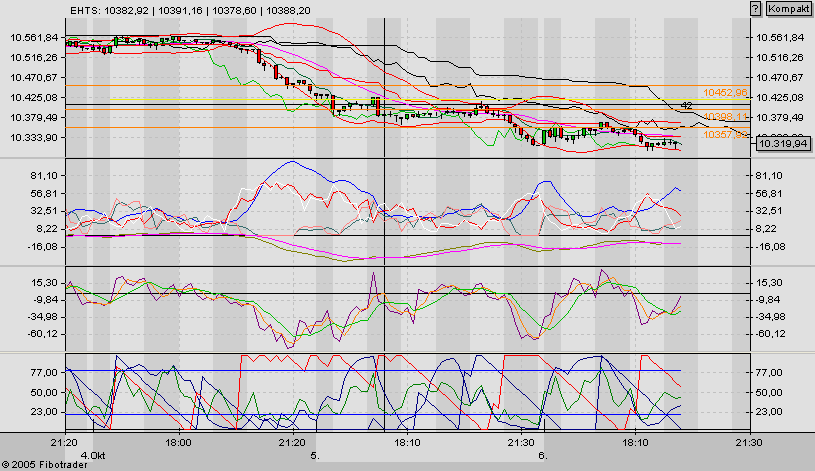Screen dimensions: 815x471
Task: Click the orange 10357,92 level label
Action: [x=726, y=134]
